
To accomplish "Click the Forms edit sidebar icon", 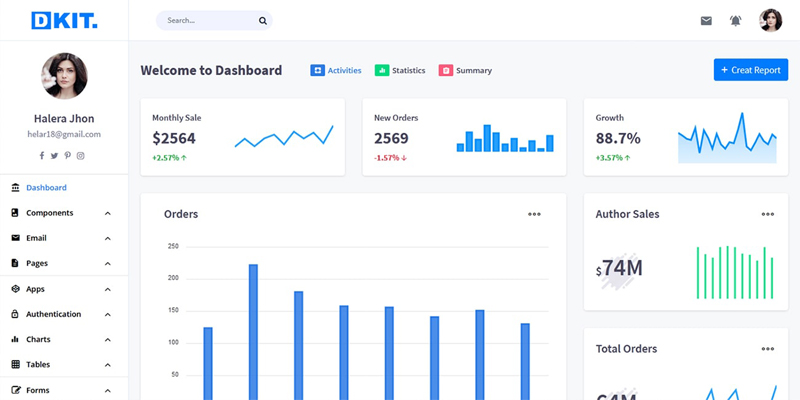I will click(x=15, y=390).
